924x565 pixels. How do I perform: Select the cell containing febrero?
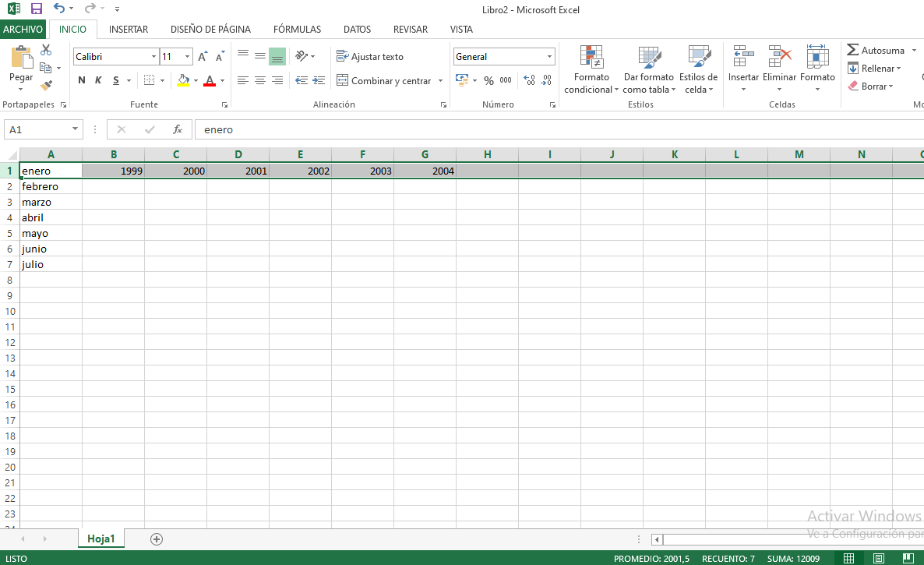pos(51,186)
